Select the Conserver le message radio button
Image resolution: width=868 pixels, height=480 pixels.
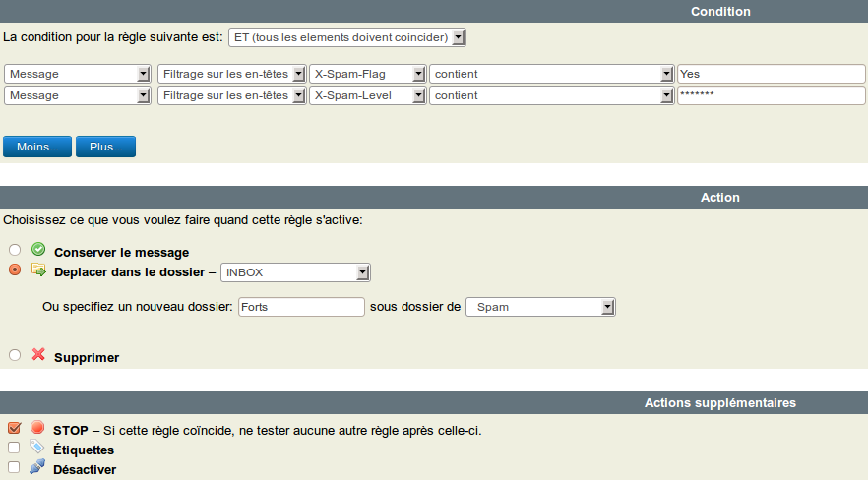(15, 251)
